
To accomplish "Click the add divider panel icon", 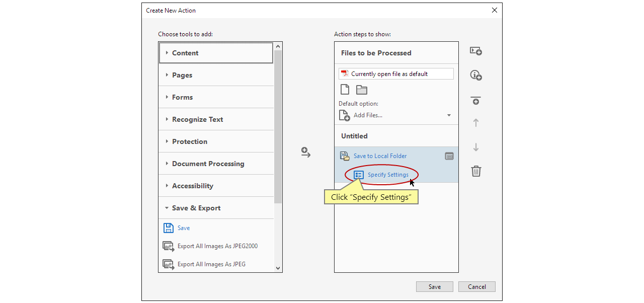I will (x=475, y=100).
